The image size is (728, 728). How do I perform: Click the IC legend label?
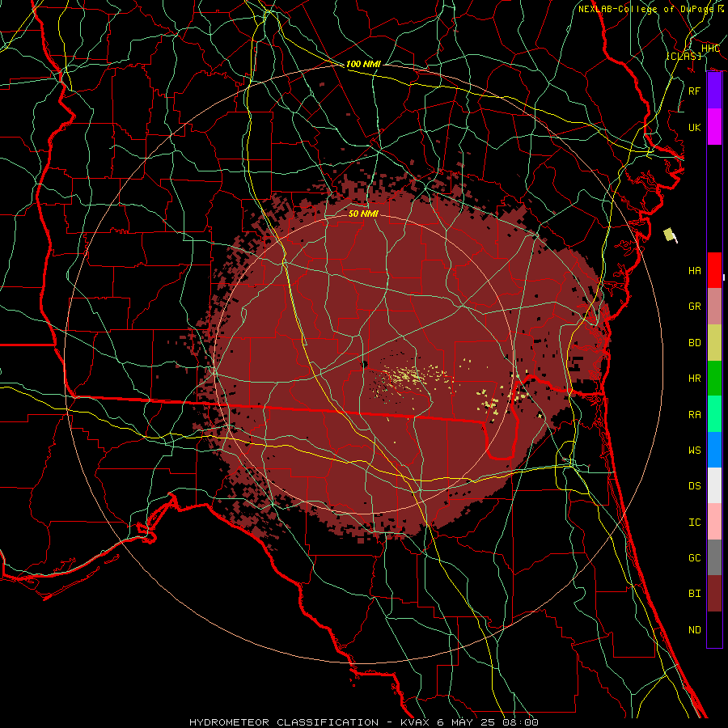(x=694, y=523)
